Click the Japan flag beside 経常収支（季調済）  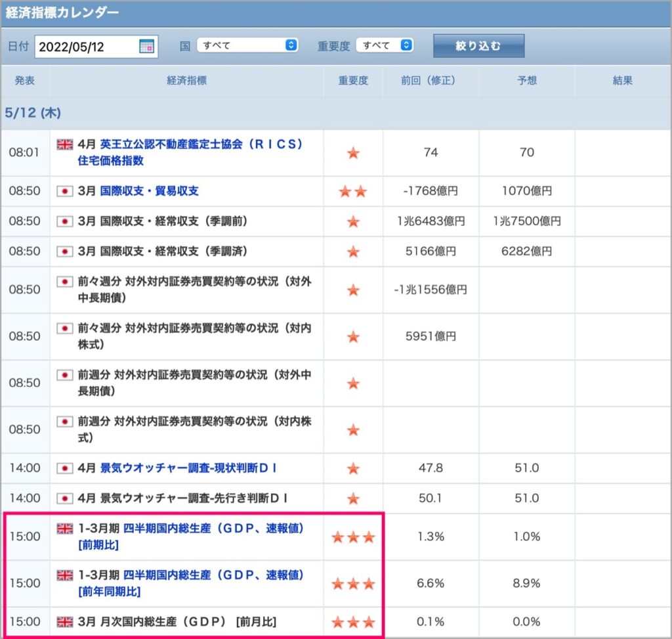65,252
